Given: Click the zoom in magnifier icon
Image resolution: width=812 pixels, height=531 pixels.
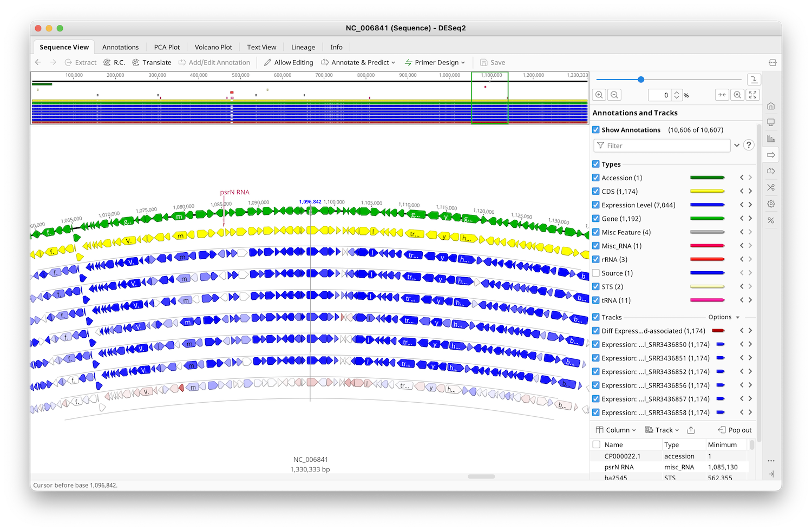Looking at the screenshot, I should pyautogui.click(x=599, y=95).
